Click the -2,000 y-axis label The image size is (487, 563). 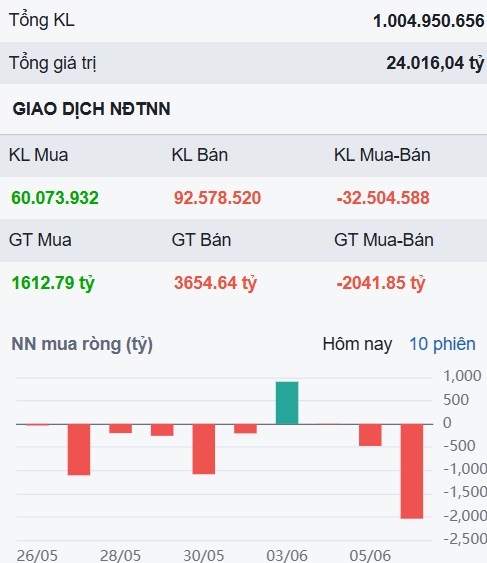click(465, 516)
